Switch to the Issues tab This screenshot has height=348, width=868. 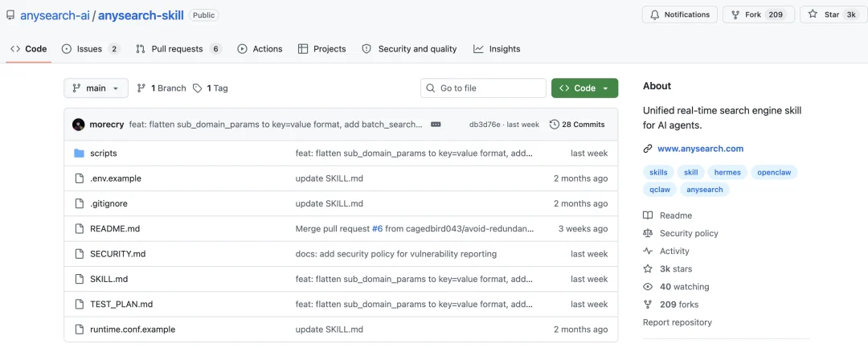pos(91,49)
